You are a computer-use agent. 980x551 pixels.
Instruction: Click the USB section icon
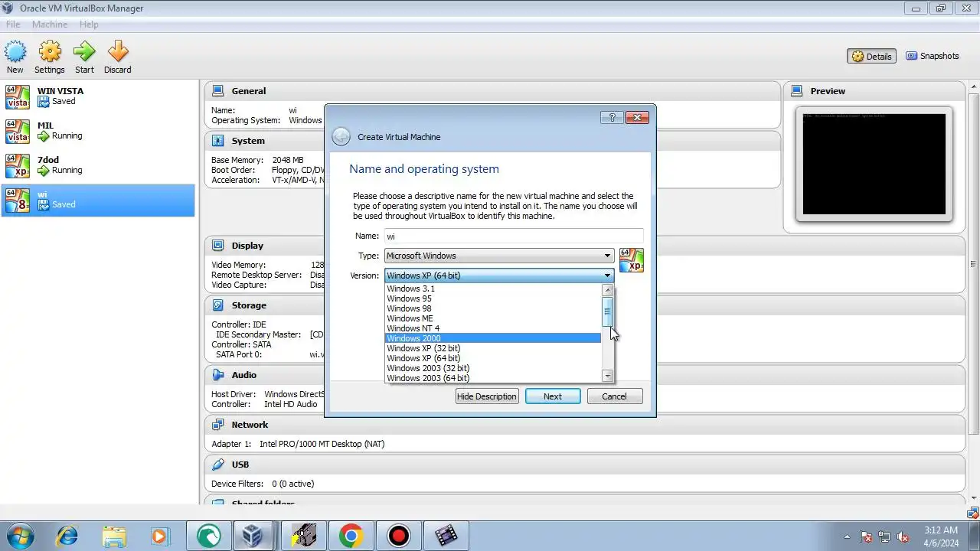pos(218,465)
